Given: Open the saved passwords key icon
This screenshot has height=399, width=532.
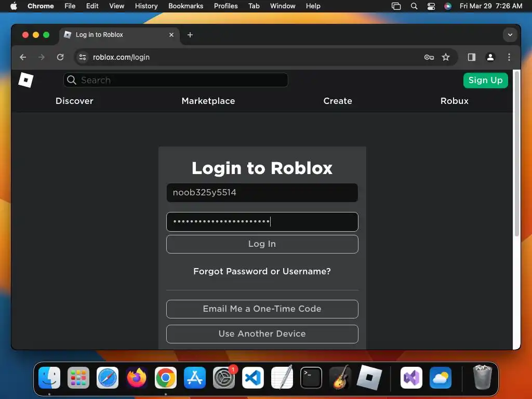Looking at the screenshot, I should pos(429,57).
